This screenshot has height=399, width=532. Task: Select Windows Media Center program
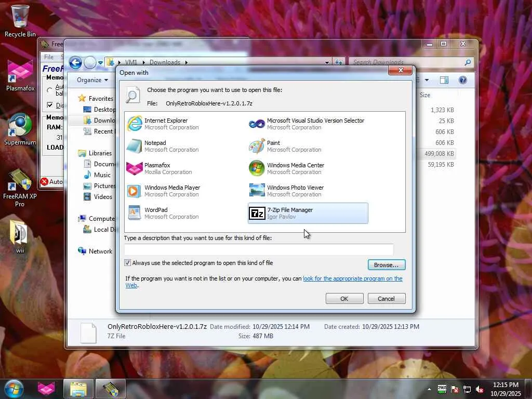(x=287, y=169)
